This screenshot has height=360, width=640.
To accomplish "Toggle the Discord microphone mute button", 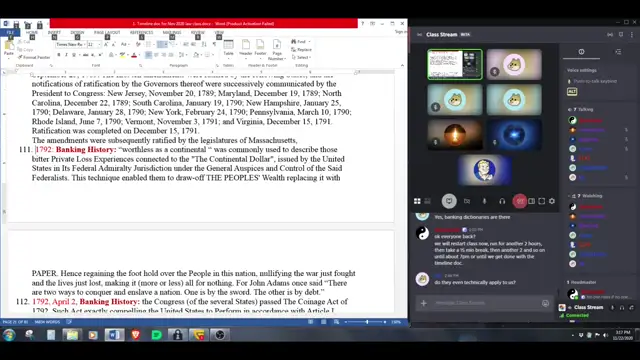I will pos(484,201).
